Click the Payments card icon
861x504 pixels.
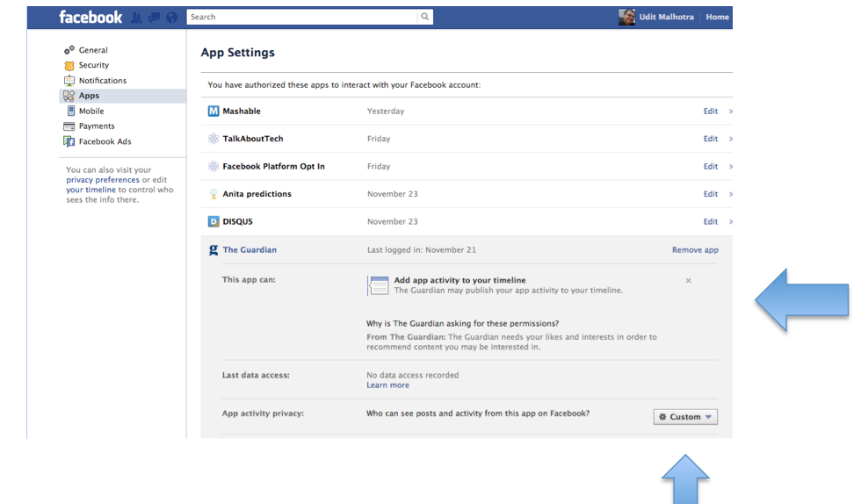[69, 126]
